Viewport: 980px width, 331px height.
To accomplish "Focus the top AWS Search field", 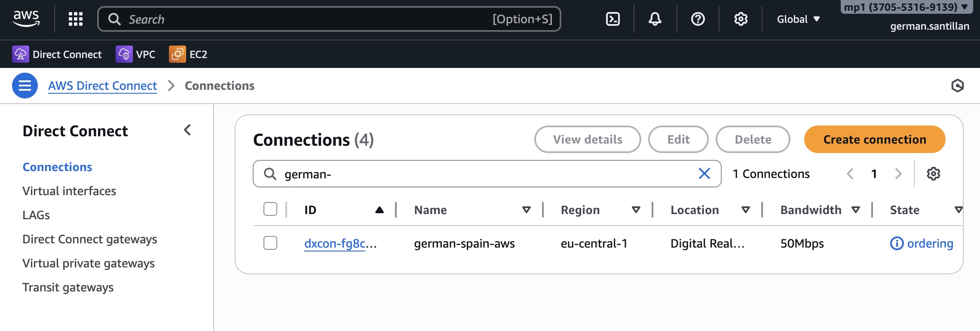I will 329,19.
